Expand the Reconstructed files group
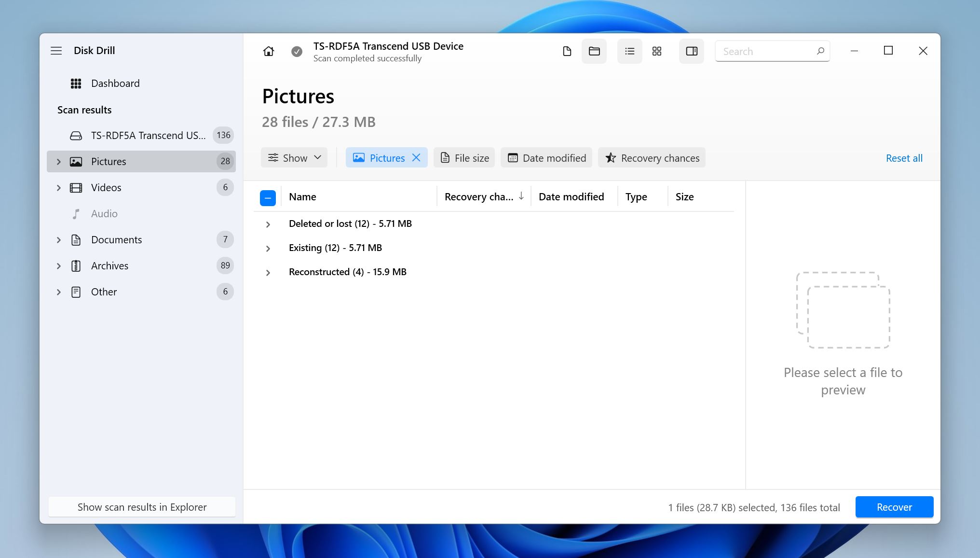The width and height of the screenshot is (980, 558). pos(268,272)
